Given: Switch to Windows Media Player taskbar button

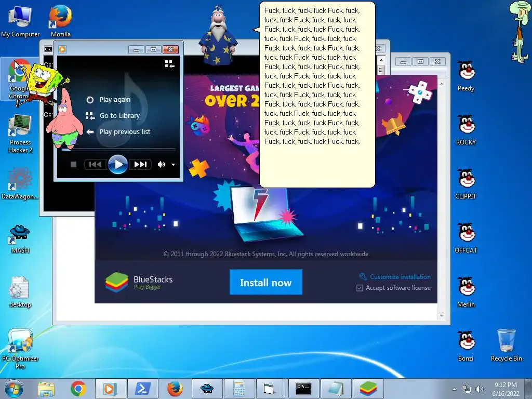Looking at the screenshot, I should tap(110, 389).
